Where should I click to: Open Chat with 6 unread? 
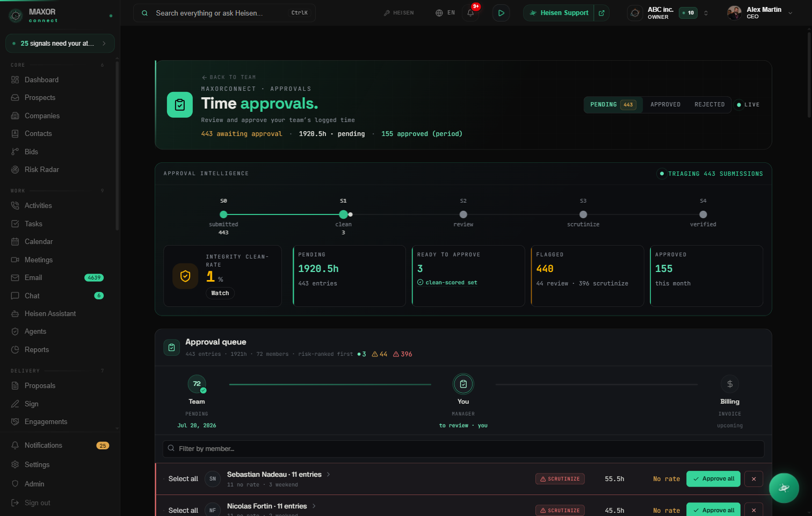pyautogui.click(x=58, y=296)
